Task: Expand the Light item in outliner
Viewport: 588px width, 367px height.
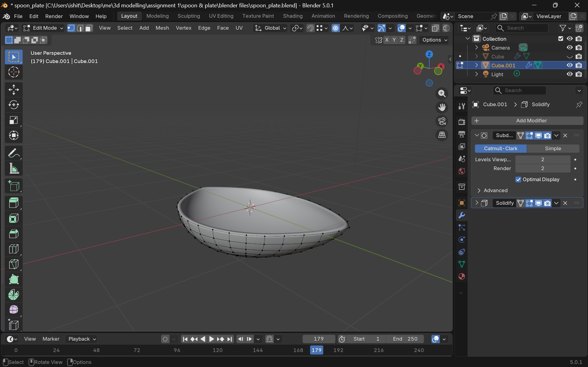Action: [476, 74]
